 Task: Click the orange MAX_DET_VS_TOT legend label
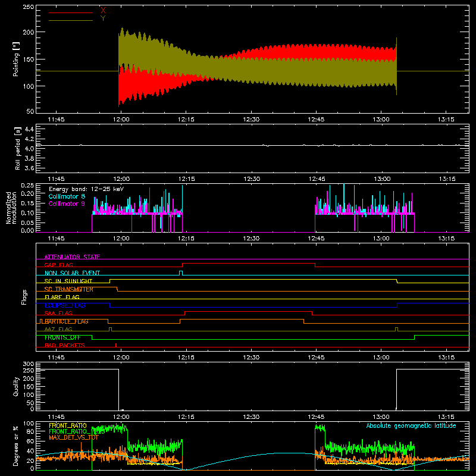coord(74,437)
